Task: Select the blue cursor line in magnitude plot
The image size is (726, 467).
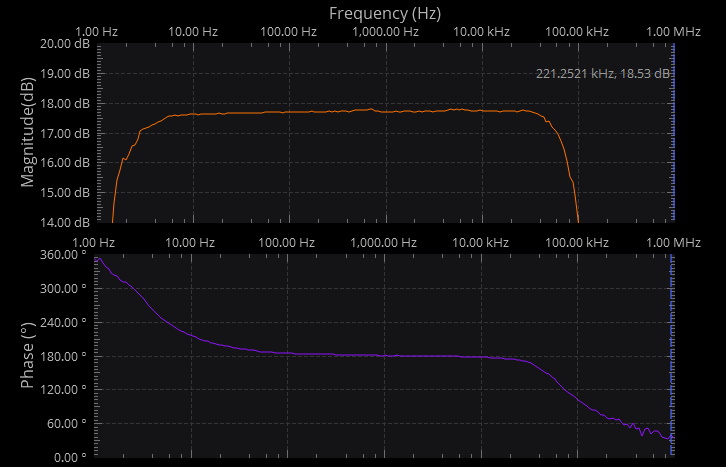Action: click(673, 132)
